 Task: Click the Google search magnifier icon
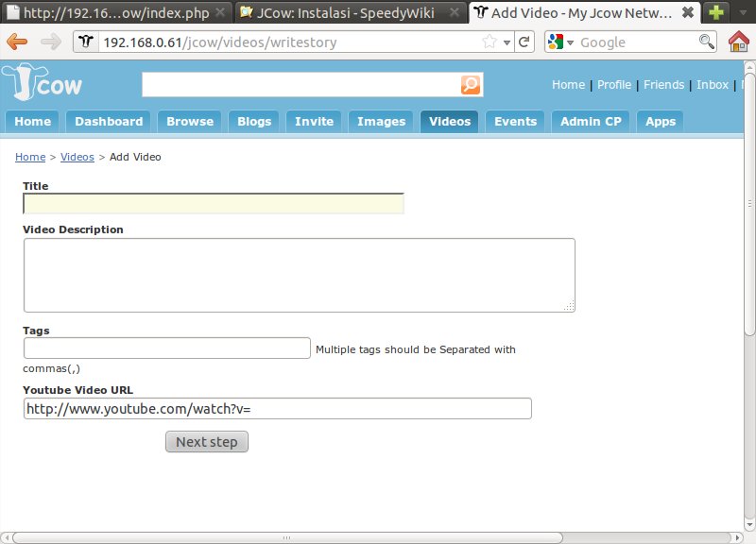tap(706, 42)
